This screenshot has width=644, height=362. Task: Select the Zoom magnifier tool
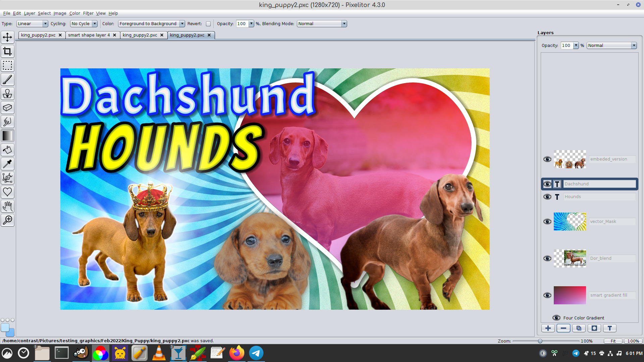[7, 220]
